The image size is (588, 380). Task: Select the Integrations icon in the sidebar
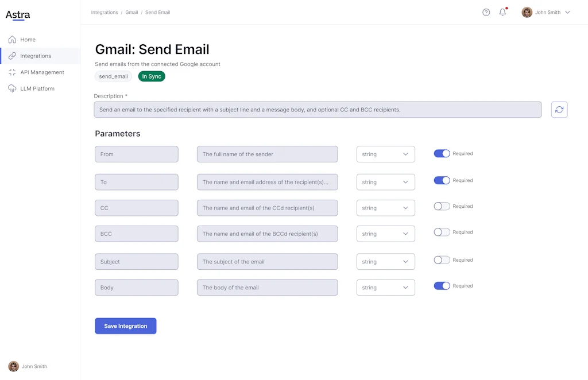(x=11, y=56)
